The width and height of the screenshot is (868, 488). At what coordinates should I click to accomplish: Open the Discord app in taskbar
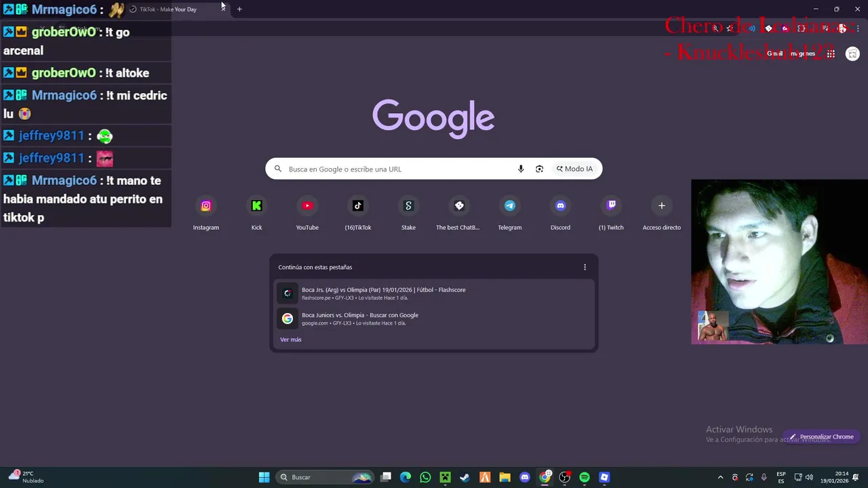(x=524, y=477)
